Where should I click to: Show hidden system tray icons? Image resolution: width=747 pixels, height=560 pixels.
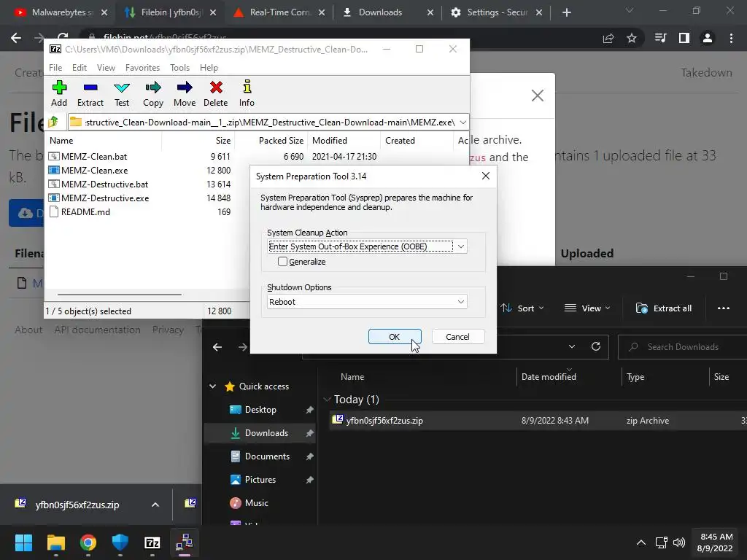coord(641,542)
